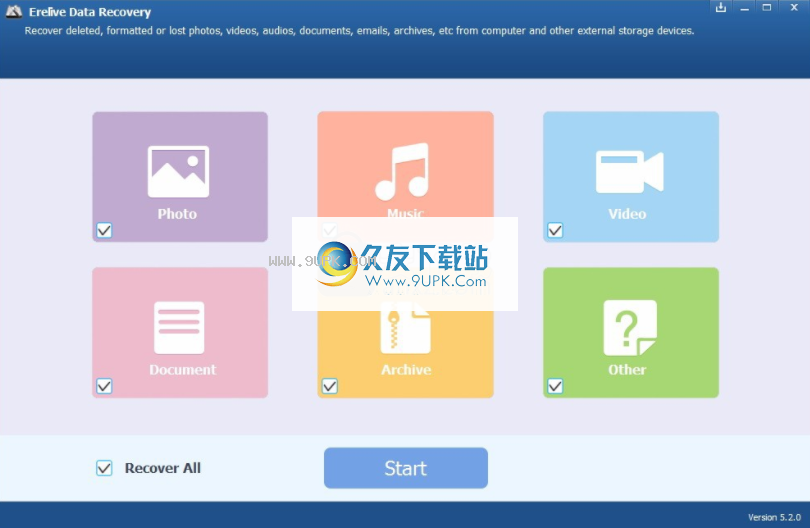Toggle the Recover All checkbox
This screenshot has height=528, width=810.
[104, 468]
